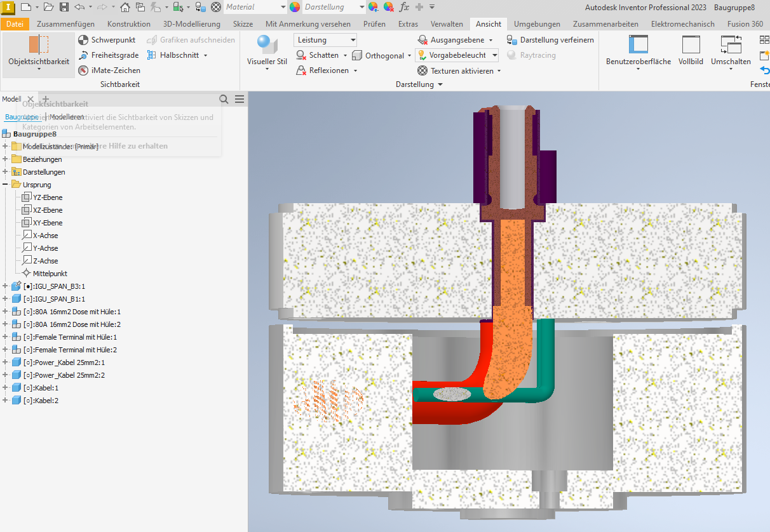The width and height of the screenshot is (770, 532).
Task: Click the clear appearance override icon
Action: coord(389,7)
